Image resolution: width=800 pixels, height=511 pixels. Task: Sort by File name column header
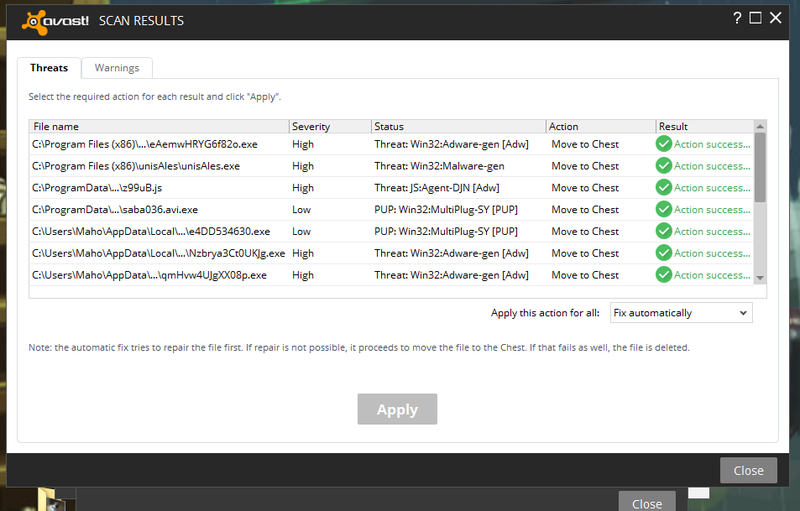coord(159,126)
